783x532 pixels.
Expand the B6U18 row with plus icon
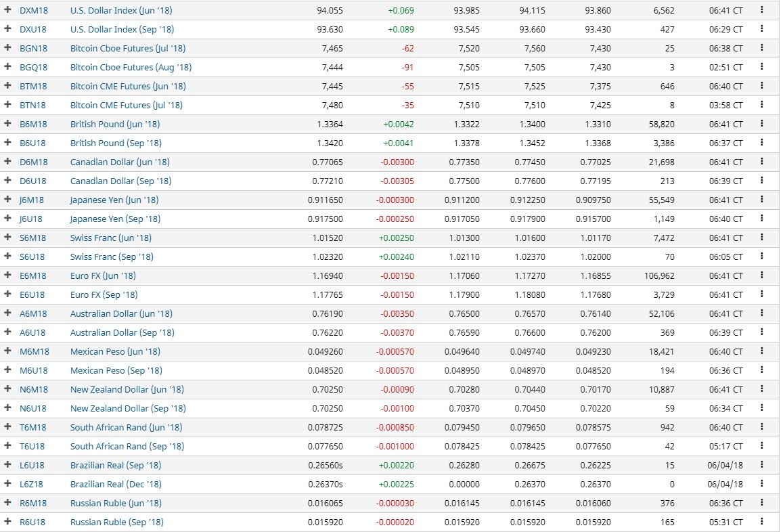[x=7, y=142]
